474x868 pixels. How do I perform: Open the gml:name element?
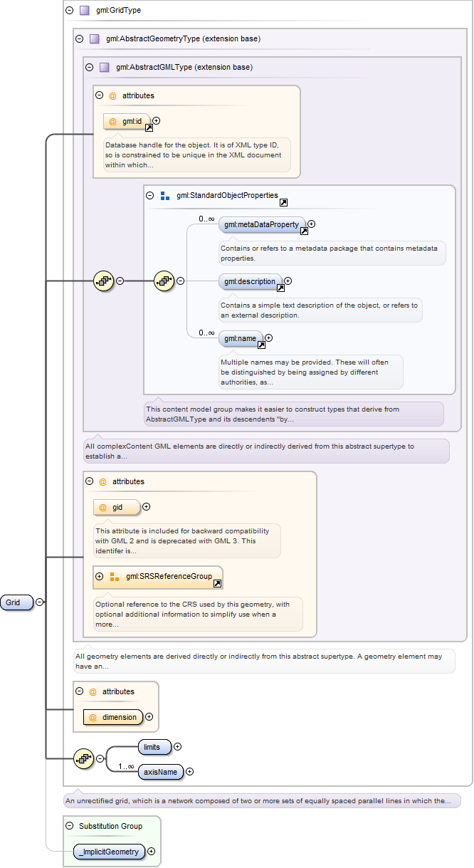(241, 338)
